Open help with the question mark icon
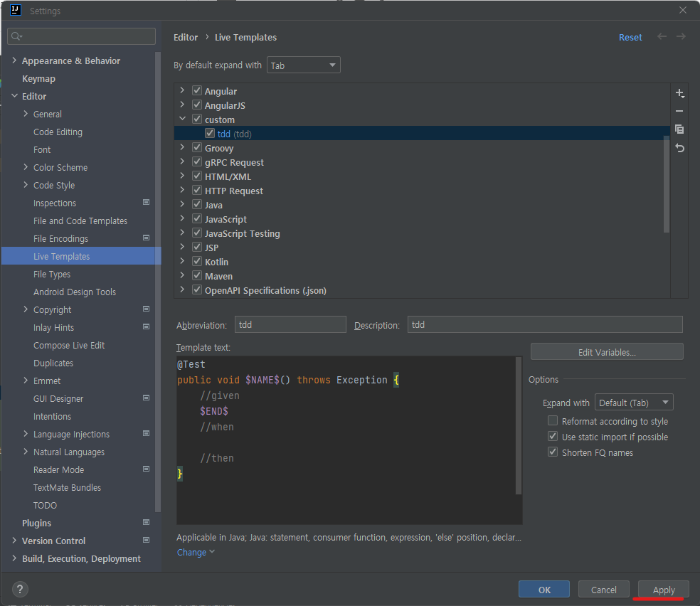 tap(20, 590)
